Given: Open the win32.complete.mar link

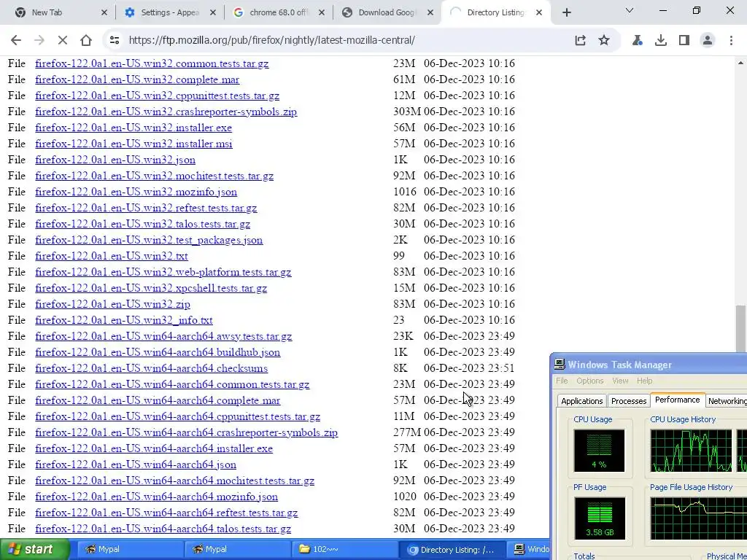Looking at the screenshot, I should (x=137, y=79).
